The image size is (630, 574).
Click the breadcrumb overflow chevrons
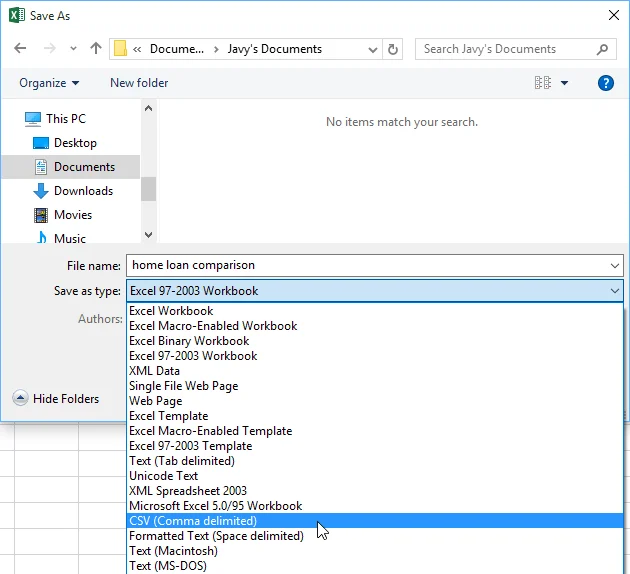coord(137,49)
